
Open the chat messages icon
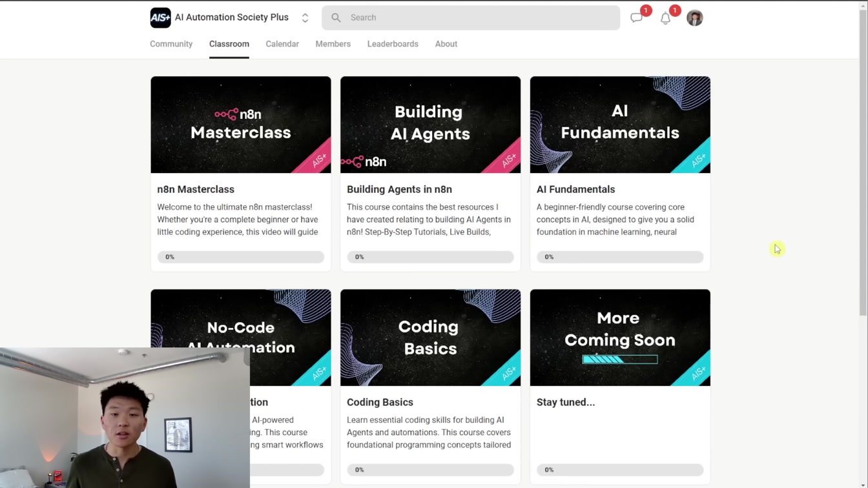(x=637, y=18)
